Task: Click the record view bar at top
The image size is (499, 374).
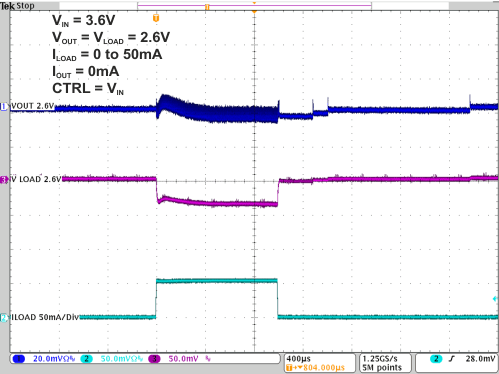Action: (x=254, y=5)
